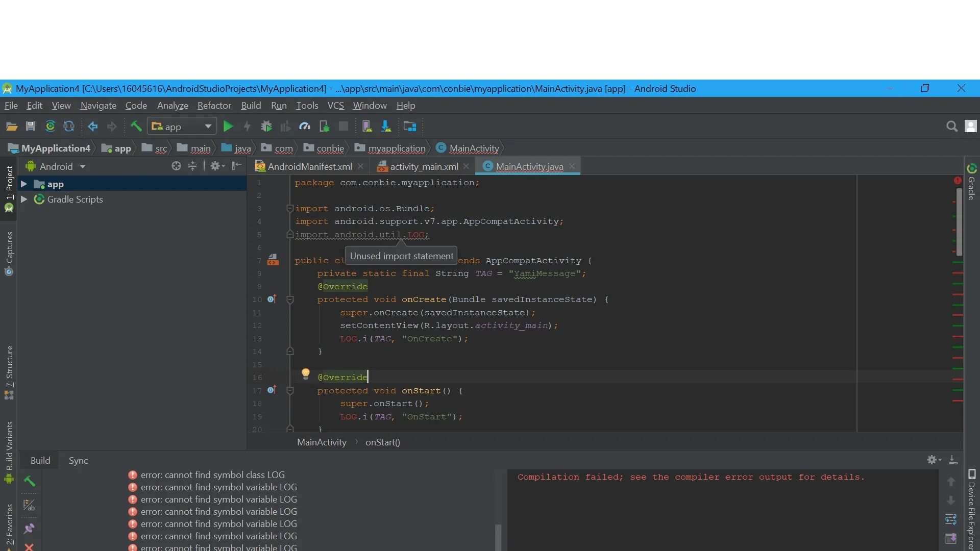The image size is (980, 551).
Task: Run app with the green play button
Action: (x=228, y=127)
